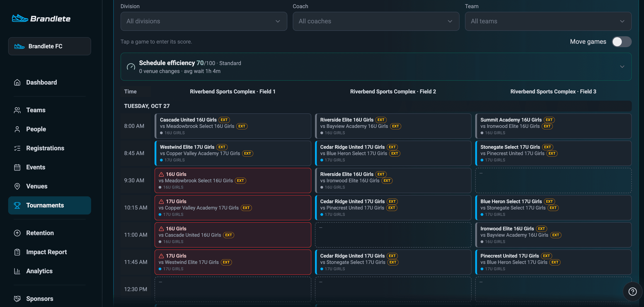The image size is (644, 307).
Task: Click the empty 11:00 AM Field 2 slot
Action: [393, 235]
